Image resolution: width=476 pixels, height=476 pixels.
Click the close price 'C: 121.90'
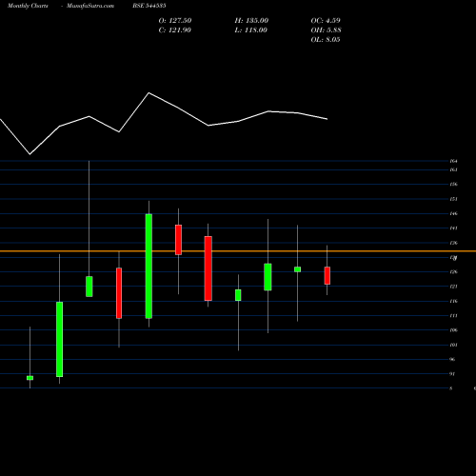pos(175,30)
